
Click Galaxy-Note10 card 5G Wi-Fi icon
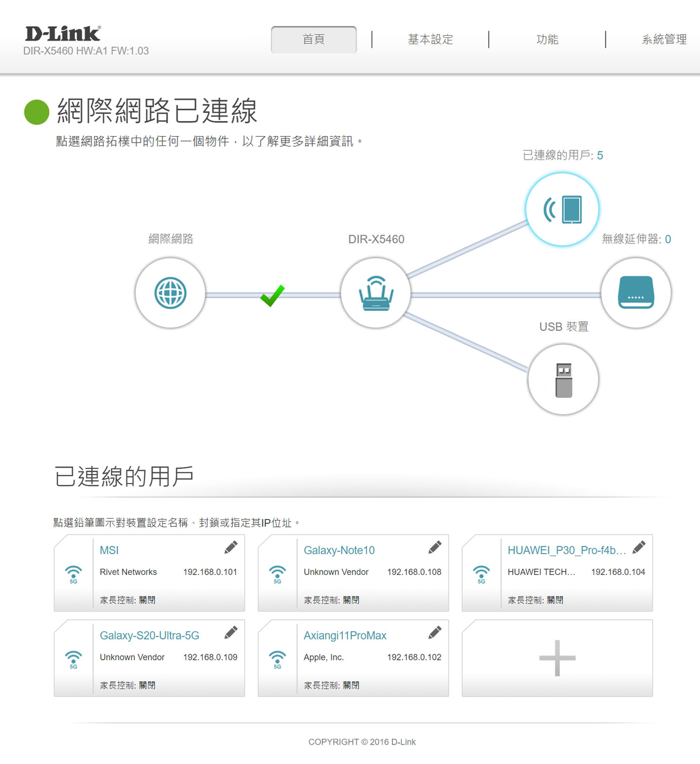coord(278,574)
